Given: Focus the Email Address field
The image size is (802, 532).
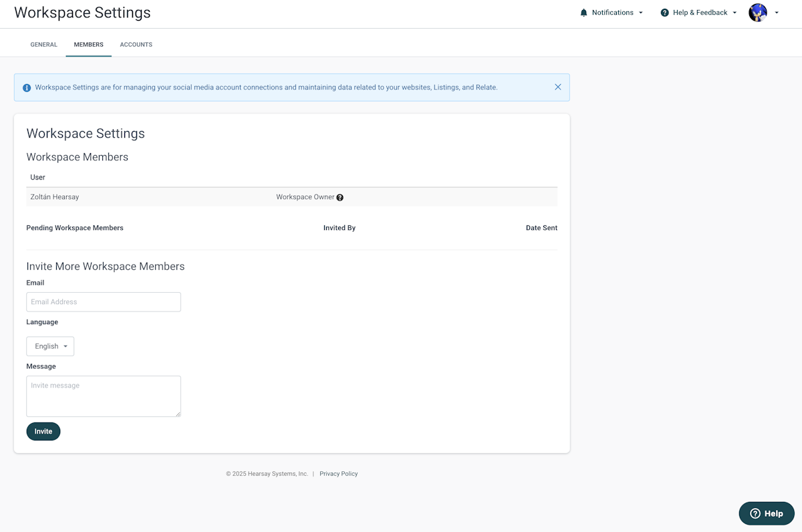Looking at the screenshot, I should click(x=104, y=302).
